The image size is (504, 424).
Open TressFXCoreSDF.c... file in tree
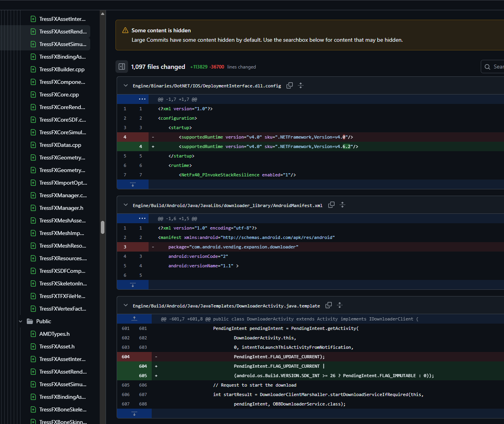pos(62,120)
